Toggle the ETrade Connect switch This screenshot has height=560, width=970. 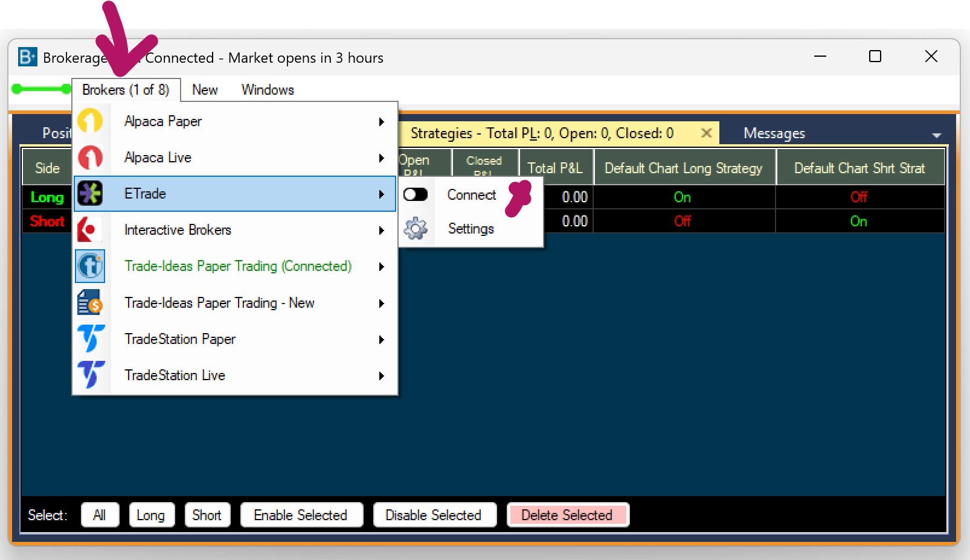point(416,194)
